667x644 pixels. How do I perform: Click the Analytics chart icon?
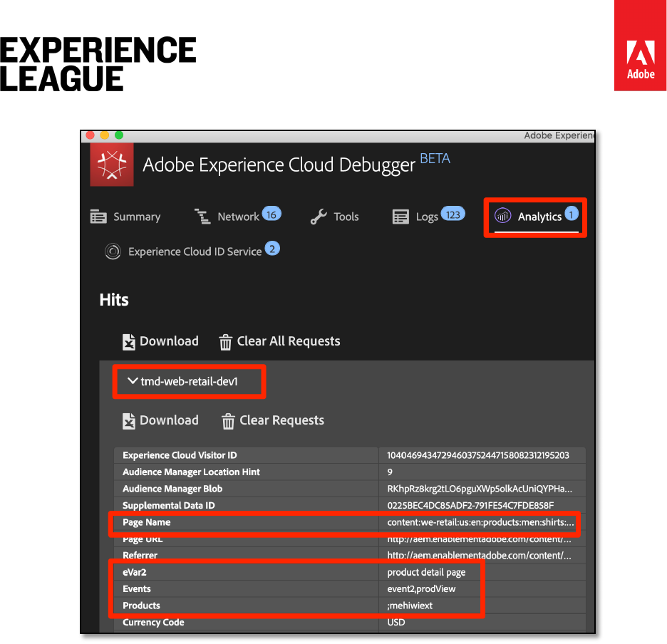[502, 216]
